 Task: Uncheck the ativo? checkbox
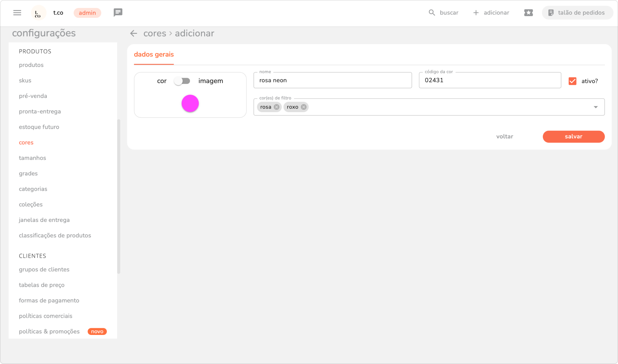coord(572,81)
